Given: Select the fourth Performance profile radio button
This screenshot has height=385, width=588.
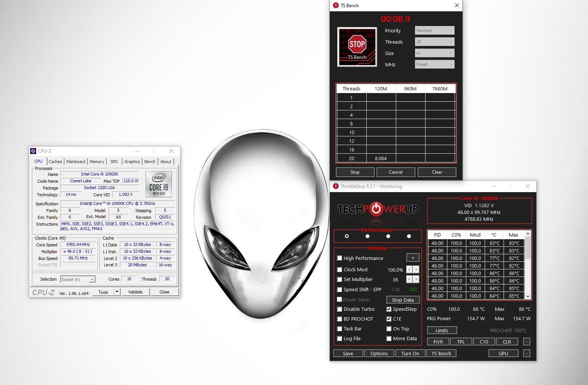Looking at the screenshot, I should coord(409,236).
